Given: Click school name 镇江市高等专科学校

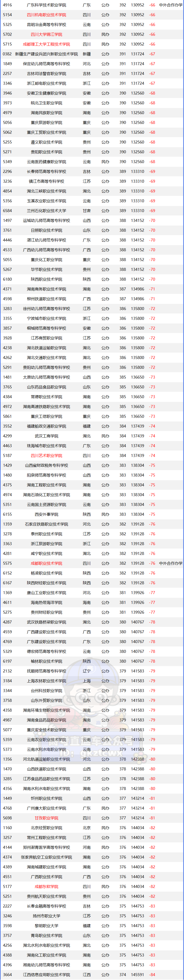Looking at the screenshot, I should (47, 181).
